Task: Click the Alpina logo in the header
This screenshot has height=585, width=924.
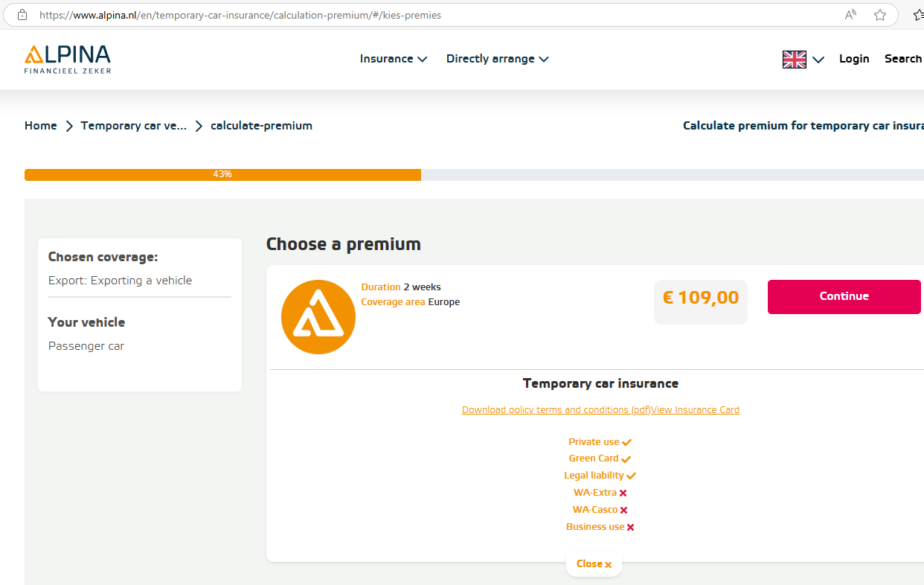Action: 68,59
